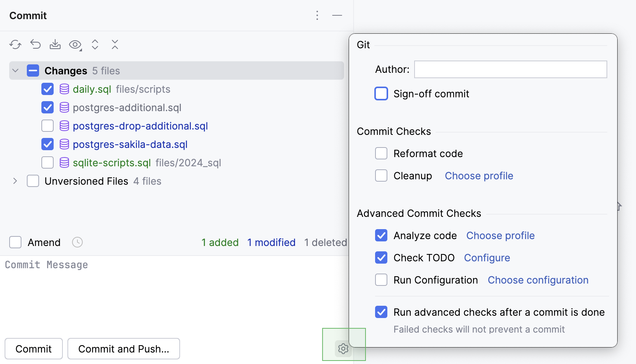Expand the Unversioned Files group
636x364 pixels.
pyautogui.click(x=15, y=181)
